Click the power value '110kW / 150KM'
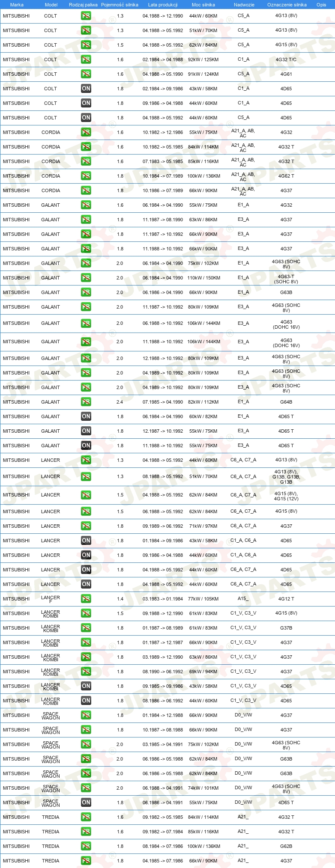The width and height of the screenshot is (335, 868). (x=203, y=278)
